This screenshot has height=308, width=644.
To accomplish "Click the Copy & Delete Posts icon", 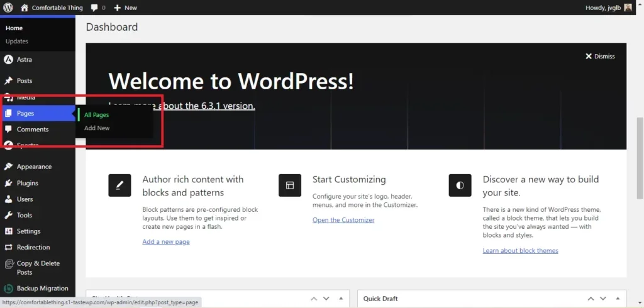I will pyautogui.click(x=8, y=263).
